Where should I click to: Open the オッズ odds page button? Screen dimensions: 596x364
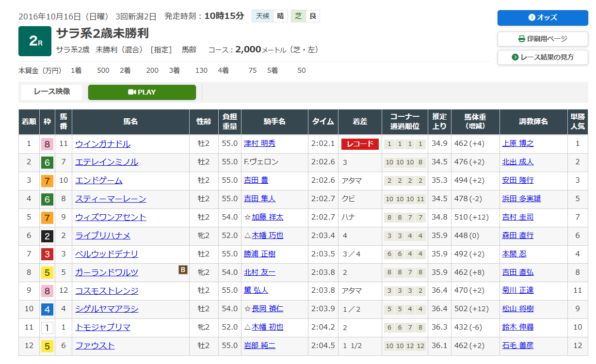point(543,17)
